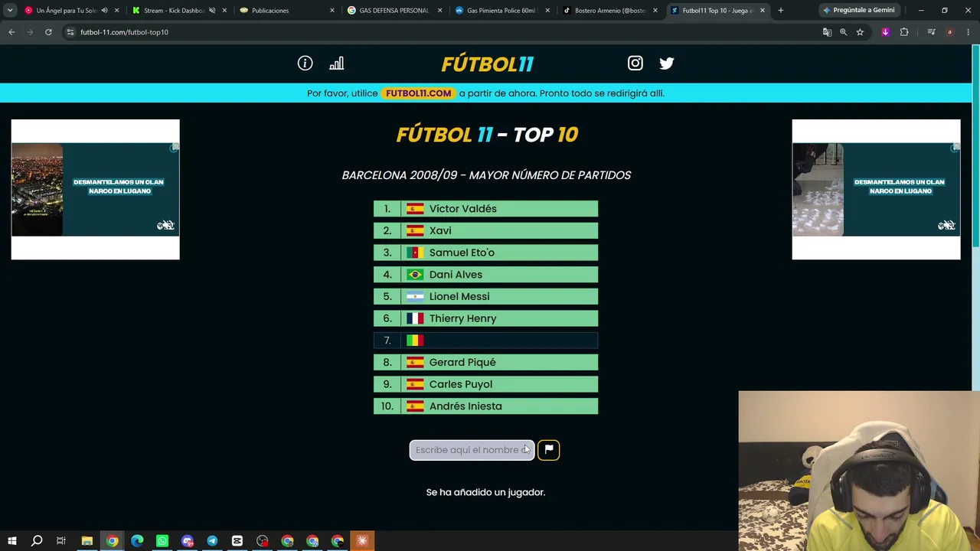This screenshot has height=551, width=980.
Task: Select the Víctor Valdés row
Action: click(485, 209)
